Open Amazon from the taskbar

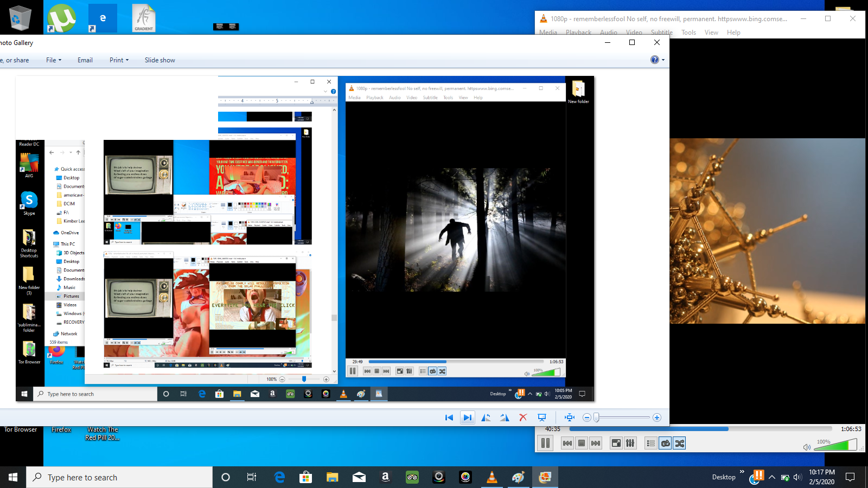pyautogui.click(x=386, y=477)
